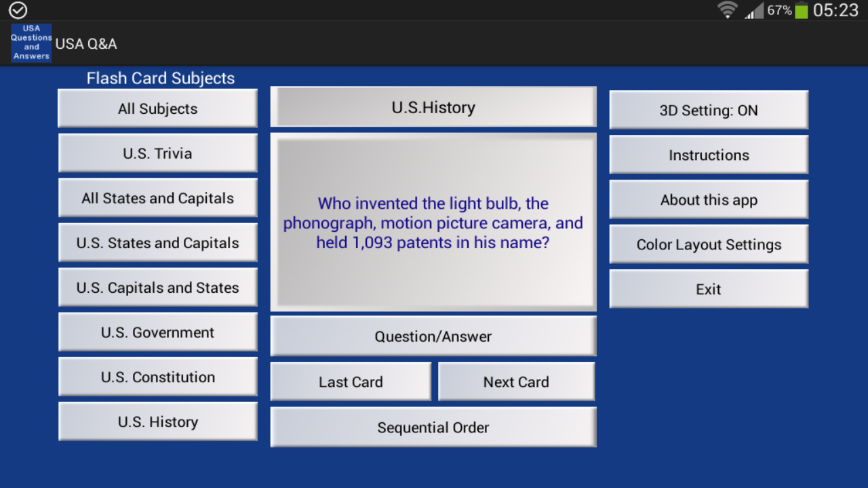Viewport: 868px width, 488px height.
Task: Toggle the 3D Setting off
Action: point(708,109)
